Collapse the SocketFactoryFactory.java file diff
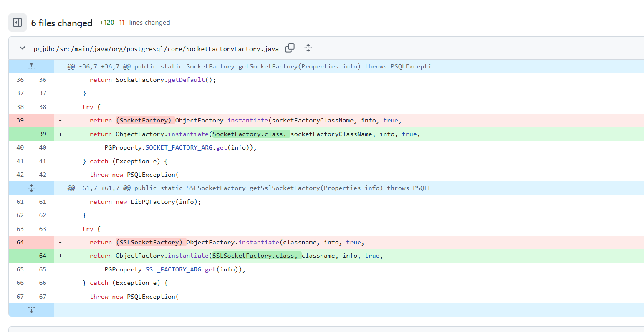Viewport: 644px width, 332px height. (23, 48)
